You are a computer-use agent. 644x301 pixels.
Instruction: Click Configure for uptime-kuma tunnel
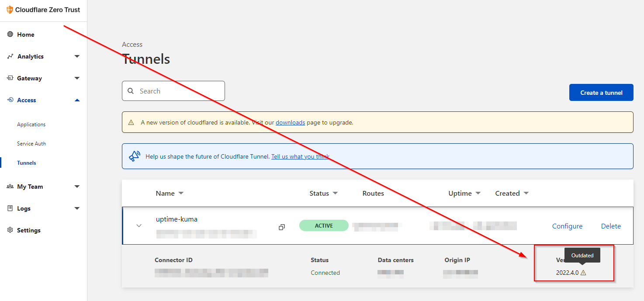click(567, 226)
